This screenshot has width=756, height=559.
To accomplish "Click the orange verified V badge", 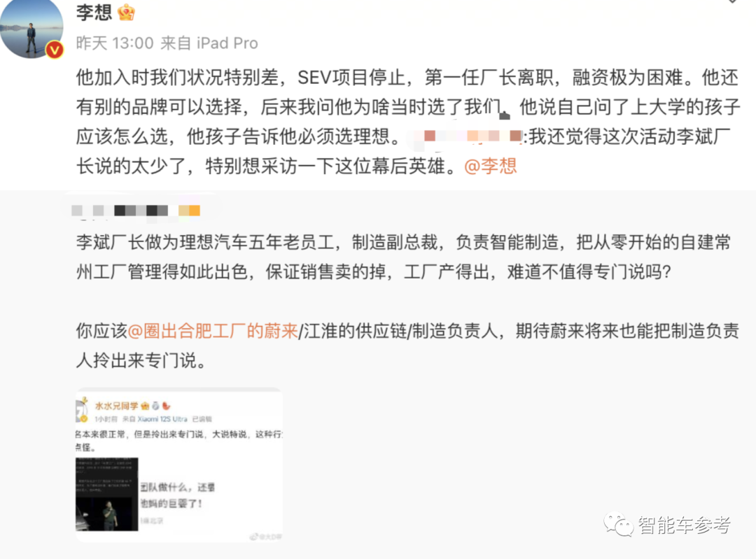I will 55,50.
